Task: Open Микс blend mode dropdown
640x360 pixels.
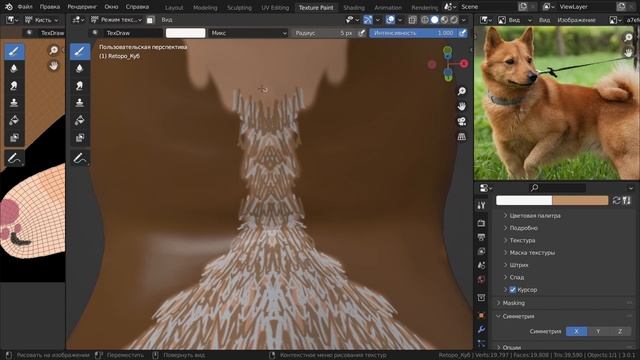Action: (x=249, y=33)
